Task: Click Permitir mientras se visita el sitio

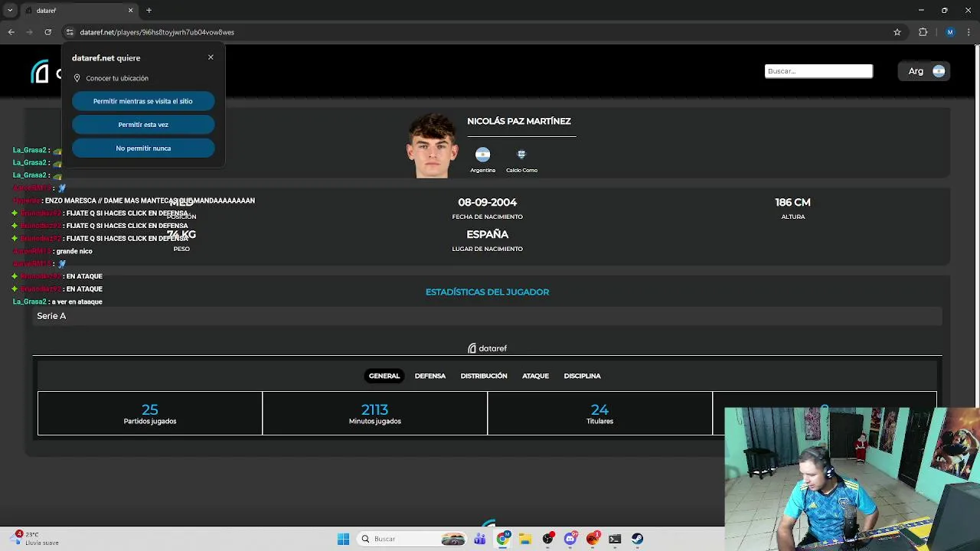Action: coord(143,101)
